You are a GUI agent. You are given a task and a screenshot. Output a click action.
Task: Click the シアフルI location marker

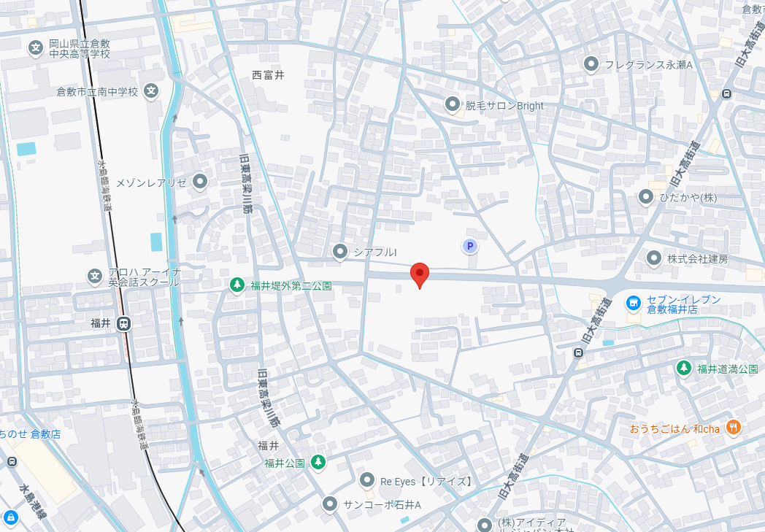[x=339, y=252]
